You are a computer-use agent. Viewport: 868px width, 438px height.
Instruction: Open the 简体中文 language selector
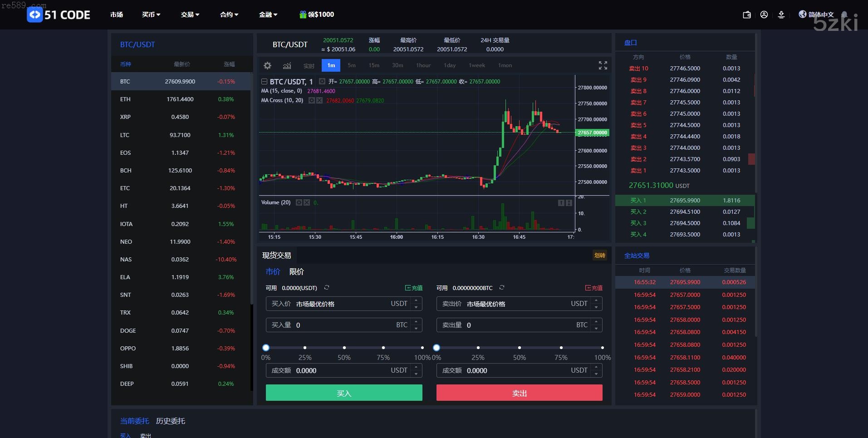pos(817,15)
